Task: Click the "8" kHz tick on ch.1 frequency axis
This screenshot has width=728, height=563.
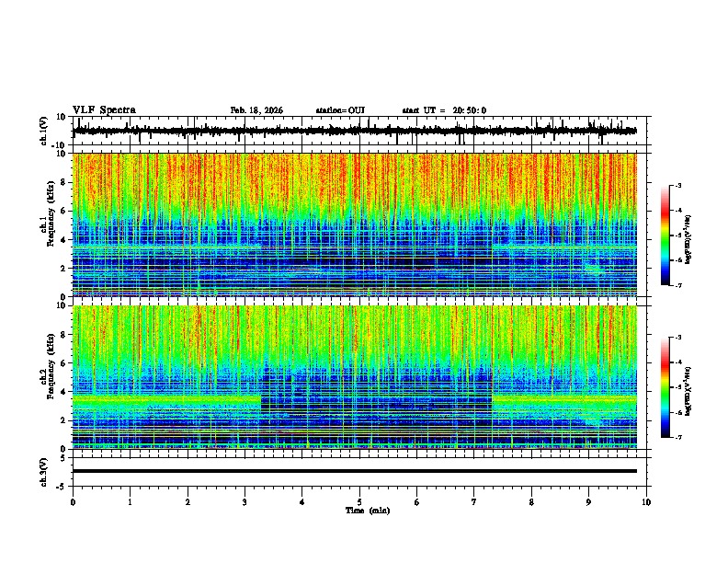Action: [64, 182]
